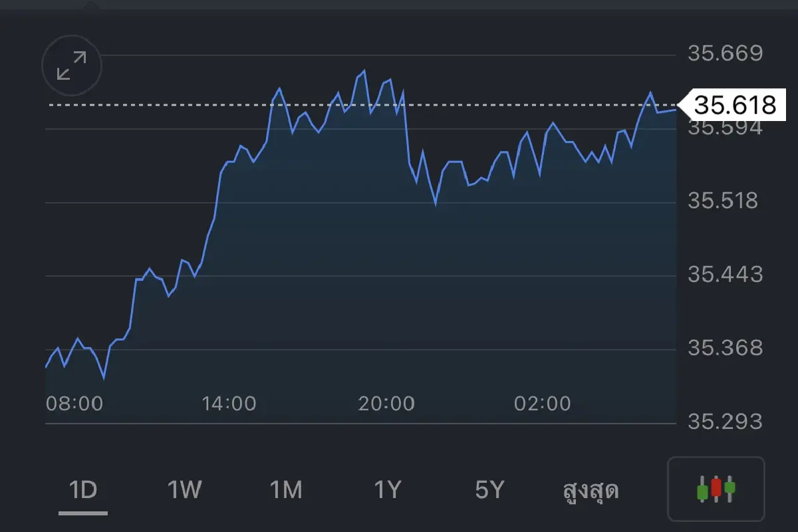Click the 35.518 price axis label

723,201
